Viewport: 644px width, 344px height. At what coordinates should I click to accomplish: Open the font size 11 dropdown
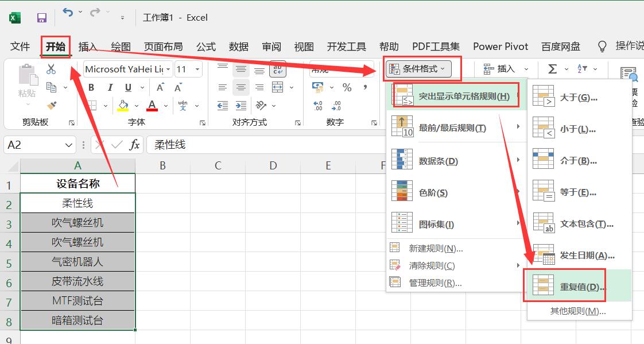click(x=197, y=69)
